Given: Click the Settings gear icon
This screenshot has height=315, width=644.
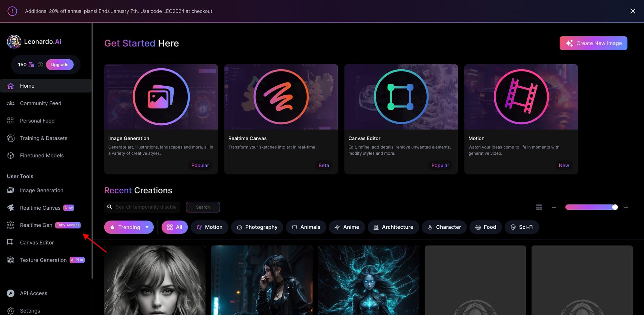Looking at the screenshot, I should pyautogui.click(x=11, y=311).
